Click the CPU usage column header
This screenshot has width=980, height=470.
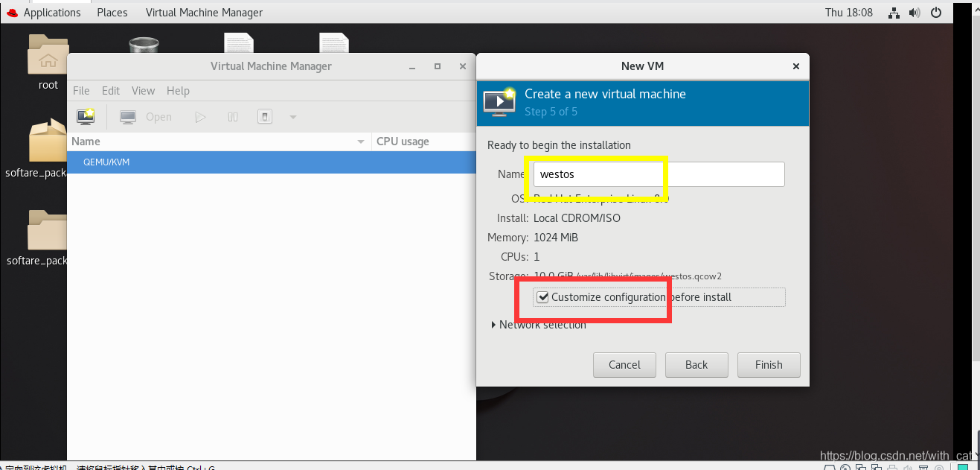coord(423,142)
